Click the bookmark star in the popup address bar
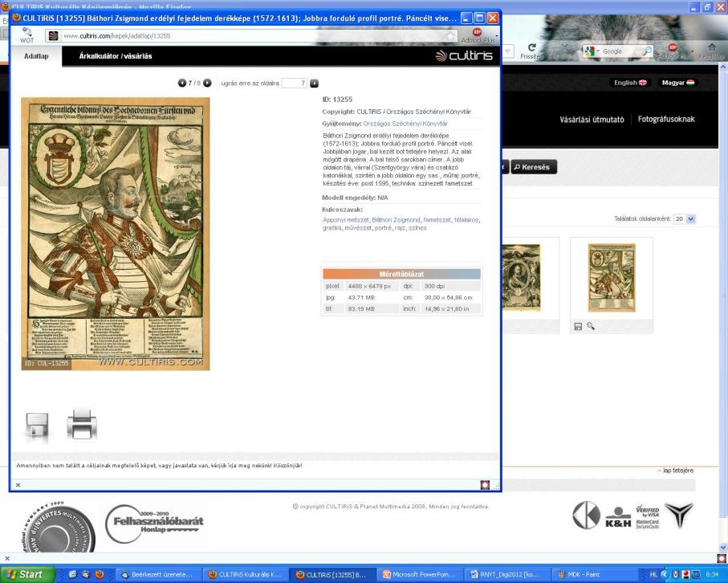728x583 pixels. coord(450,36)
